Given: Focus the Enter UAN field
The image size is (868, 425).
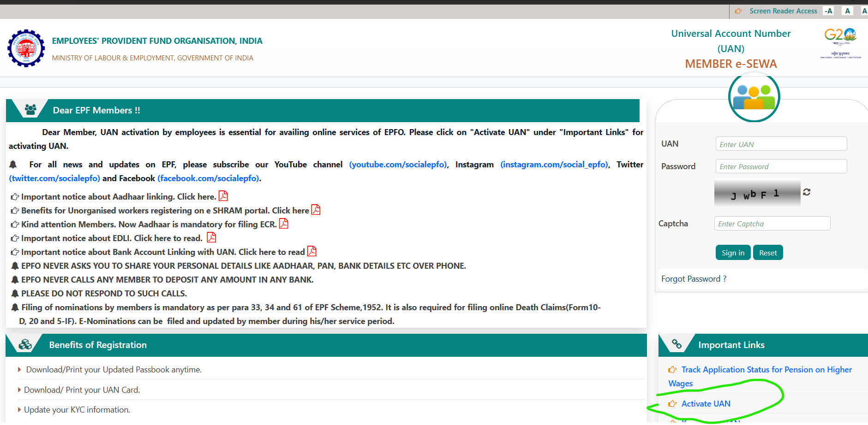Looking at the screenshot, I should (781, 144).
